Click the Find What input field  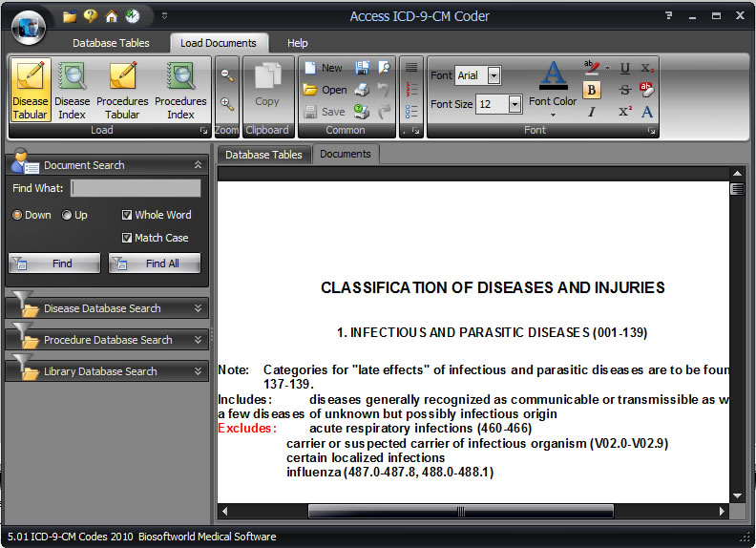136,188
